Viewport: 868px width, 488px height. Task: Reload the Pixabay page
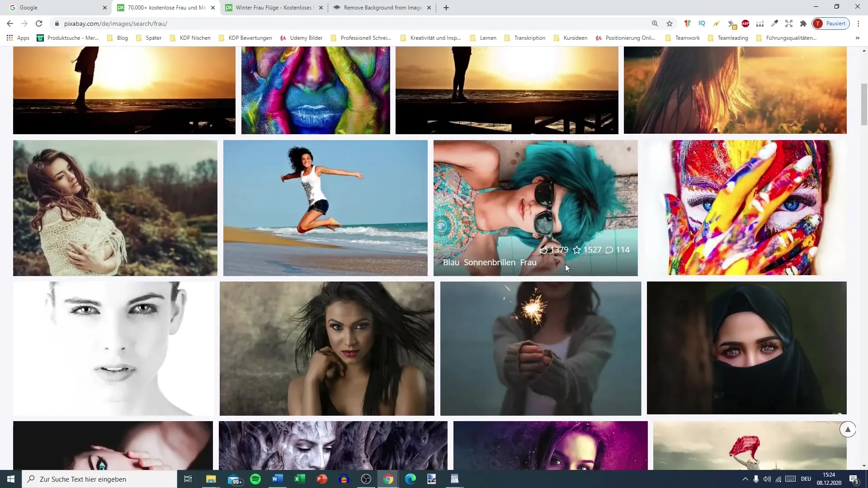[39, 23]
